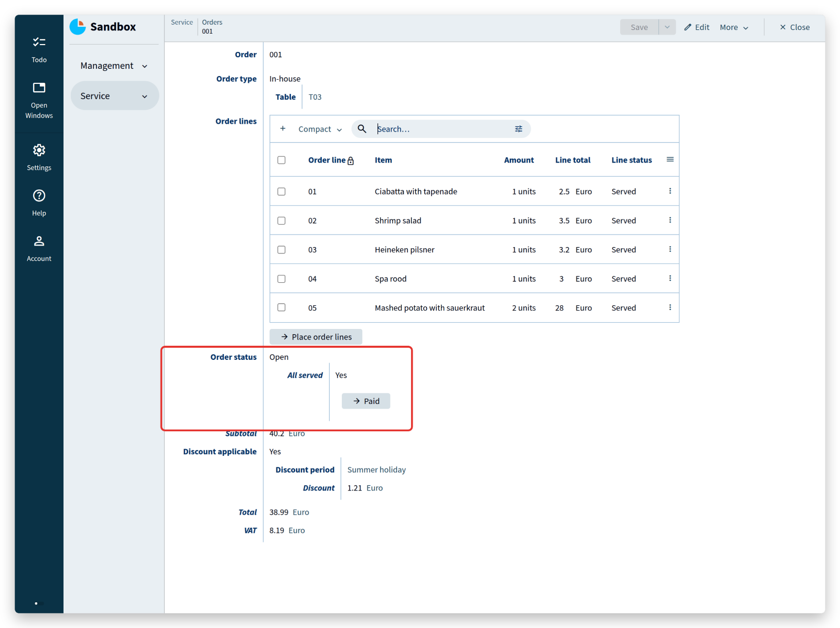The image size is (840, 628).
Task: Click the Heineken pilsner item
Action: [405, 250]
